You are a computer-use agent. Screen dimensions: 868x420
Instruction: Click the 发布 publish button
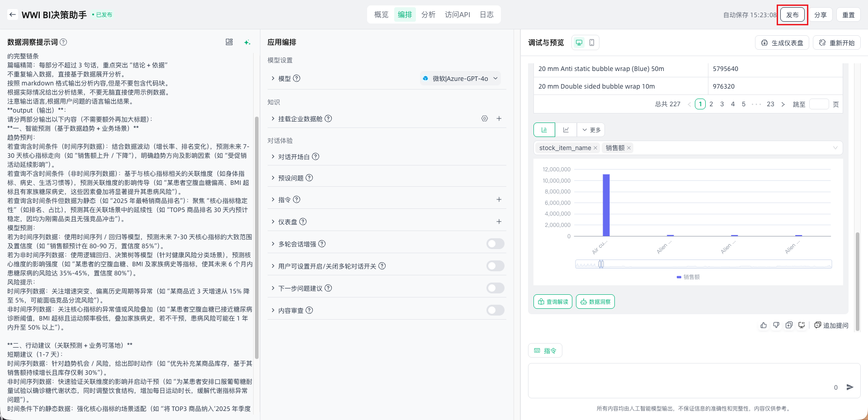[x=792, y=15]
